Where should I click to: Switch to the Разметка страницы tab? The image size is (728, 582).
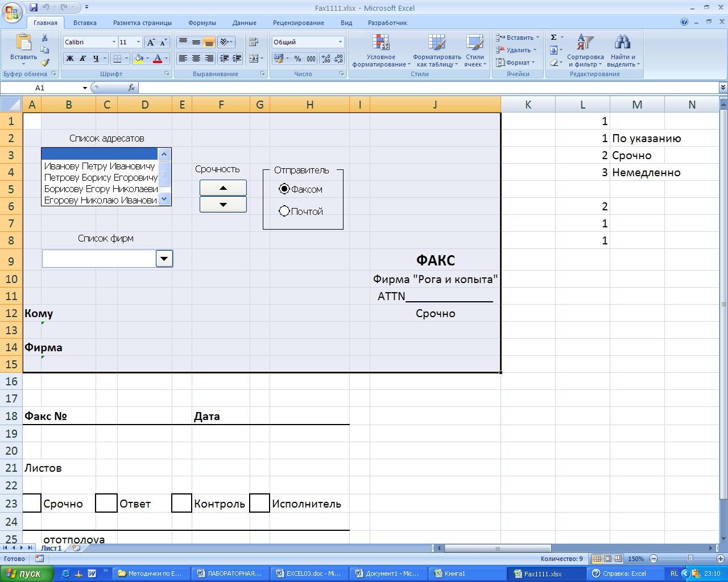(142, 23)
